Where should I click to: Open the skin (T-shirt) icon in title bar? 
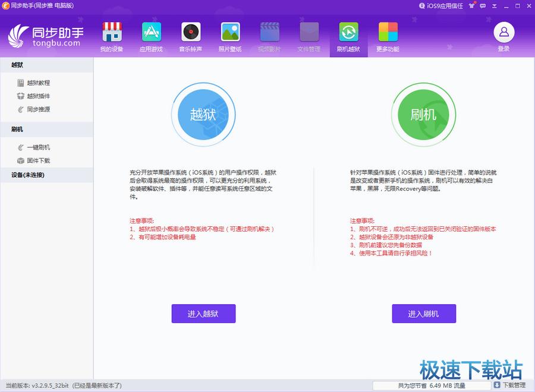click(472, 6)
